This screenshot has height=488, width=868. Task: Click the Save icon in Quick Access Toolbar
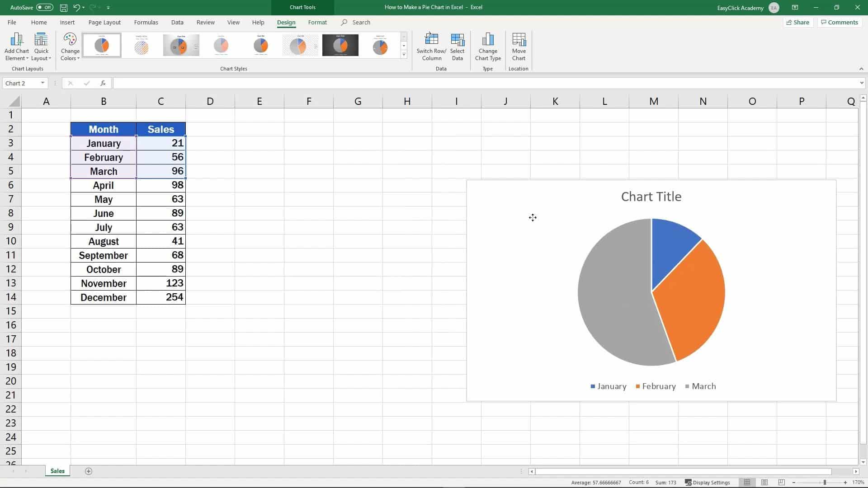pyautogui.click(x=63, y=7)
